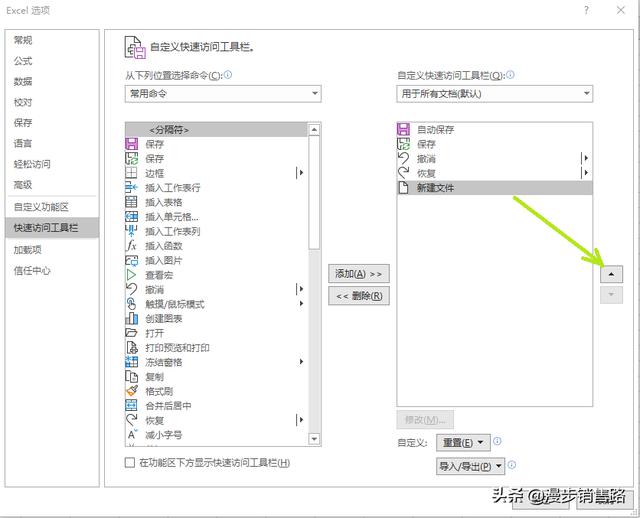Click the command list scrollbar down arrow
This screenshot has width=640, height=518.
[314, 439]
